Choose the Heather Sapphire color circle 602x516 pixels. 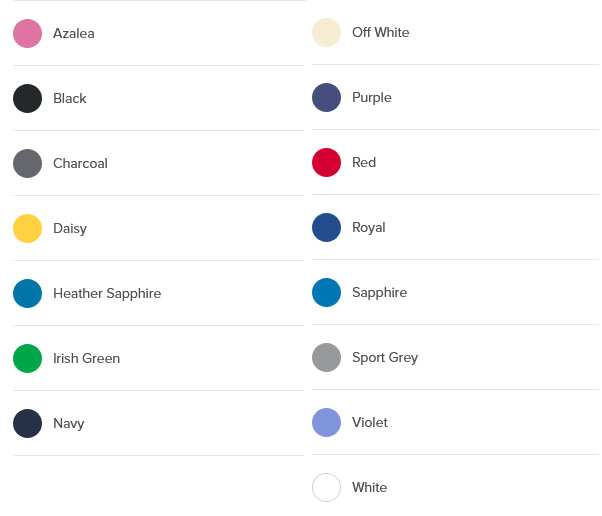[27, 293]
